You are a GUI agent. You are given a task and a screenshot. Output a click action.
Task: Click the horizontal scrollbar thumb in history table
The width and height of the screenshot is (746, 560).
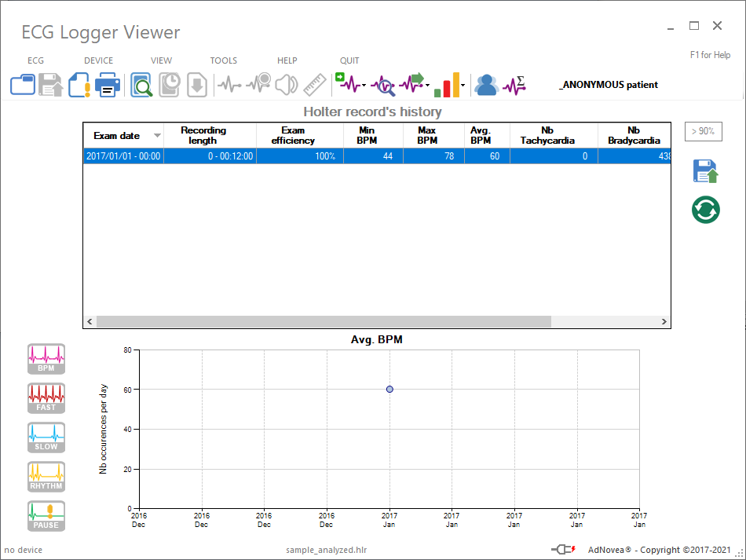point(324,322)
